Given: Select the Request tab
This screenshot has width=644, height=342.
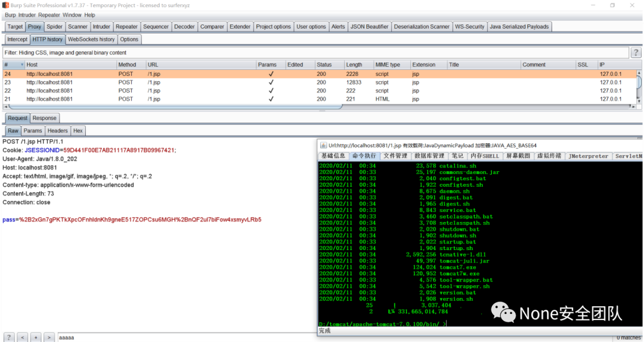Looking at the screenshot, I should click(x=18, y=118).
